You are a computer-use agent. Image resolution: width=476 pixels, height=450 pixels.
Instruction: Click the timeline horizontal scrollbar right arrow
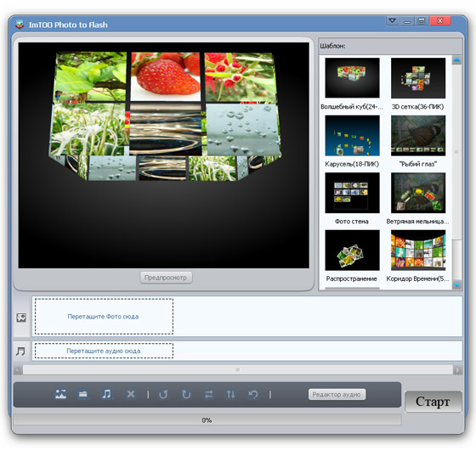(457, 369)
